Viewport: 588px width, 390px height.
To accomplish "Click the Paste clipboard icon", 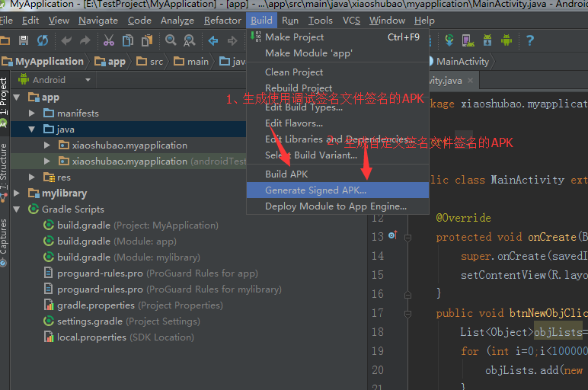I will [x=147, y=40].
